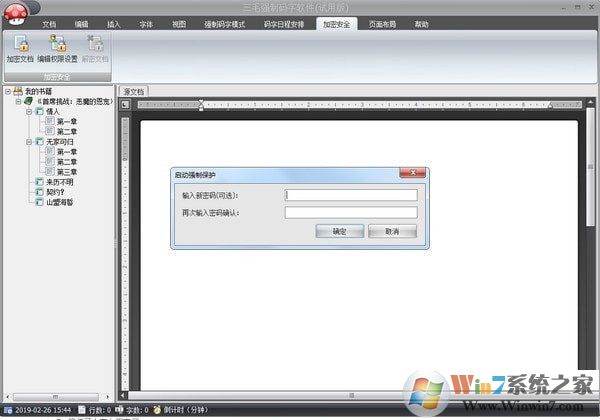Select the 源文档 document tab
This screenshot has width=600, height=420.
(134, 92)
